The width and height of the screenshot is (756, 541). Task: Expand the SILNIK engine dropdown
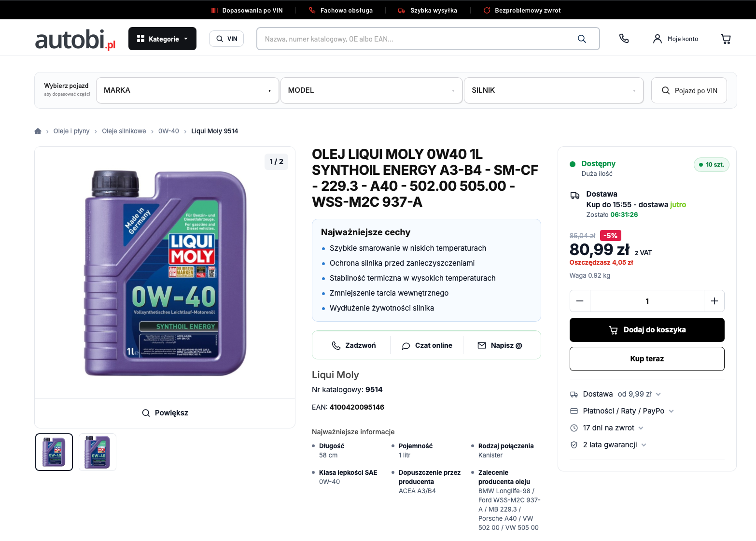tap(554, 90)
